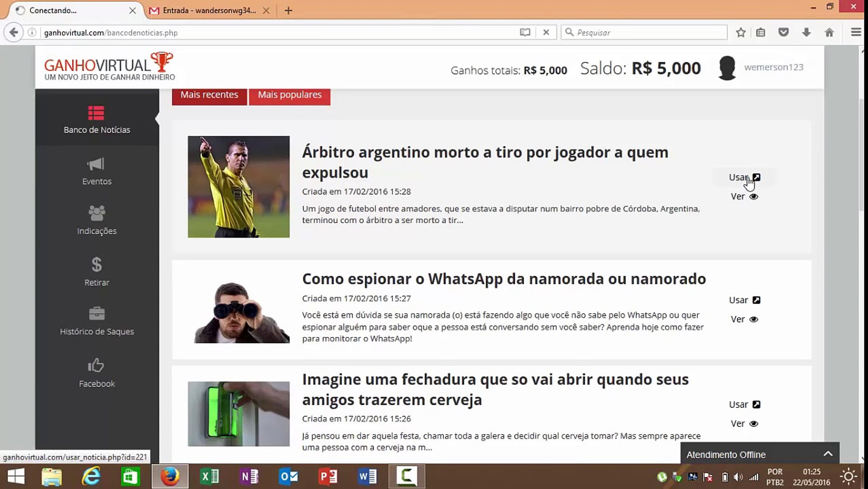Open Indicações people icon
Viewport: 868px width, 489px height.
(x=96, y=213)
